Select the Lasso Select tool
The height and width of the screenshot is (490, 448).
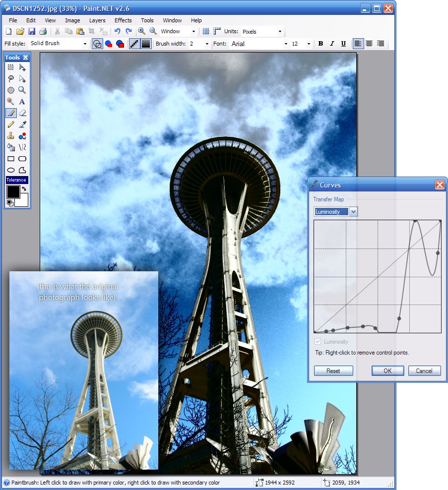tap(10, 78)
